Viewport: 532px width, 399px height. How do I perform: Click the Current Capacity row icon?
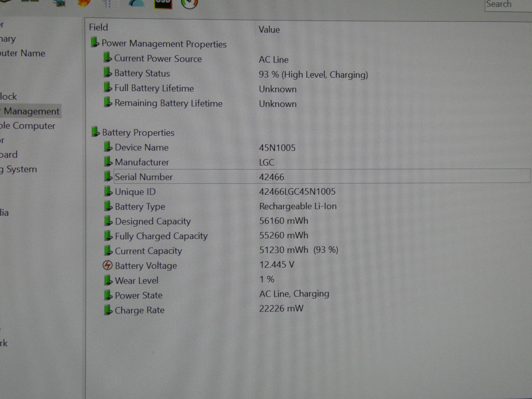[108, 250]
